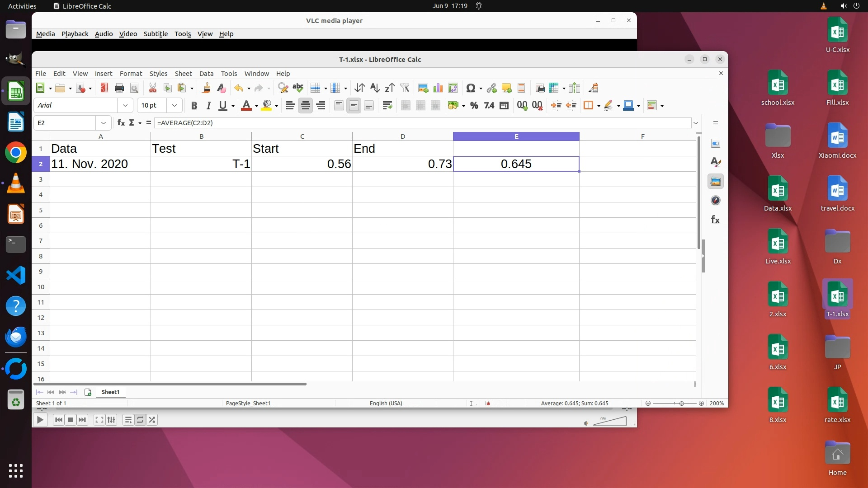
Task: Format cell as percent
Action: click(x=474, y=106)
